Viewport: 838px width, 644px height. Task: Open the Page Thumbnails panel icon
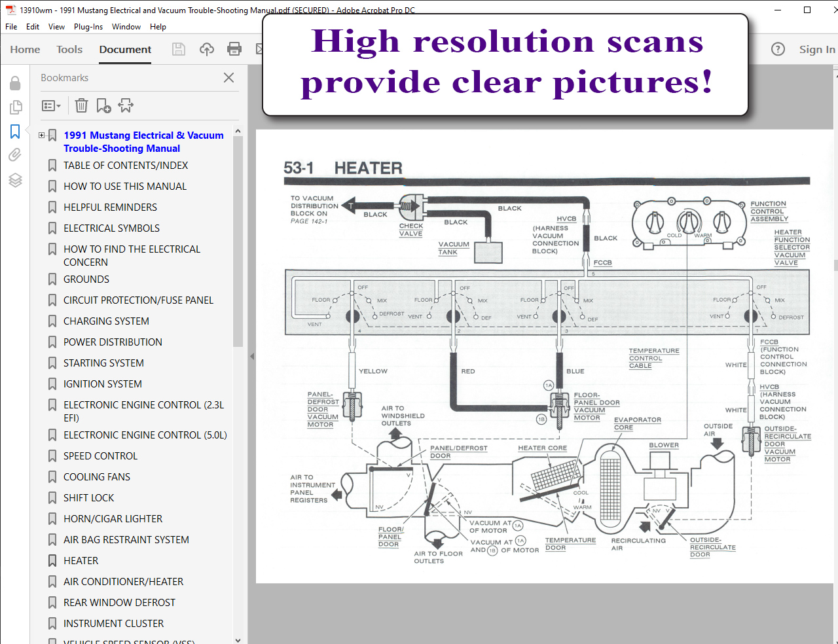coord(15,107)
